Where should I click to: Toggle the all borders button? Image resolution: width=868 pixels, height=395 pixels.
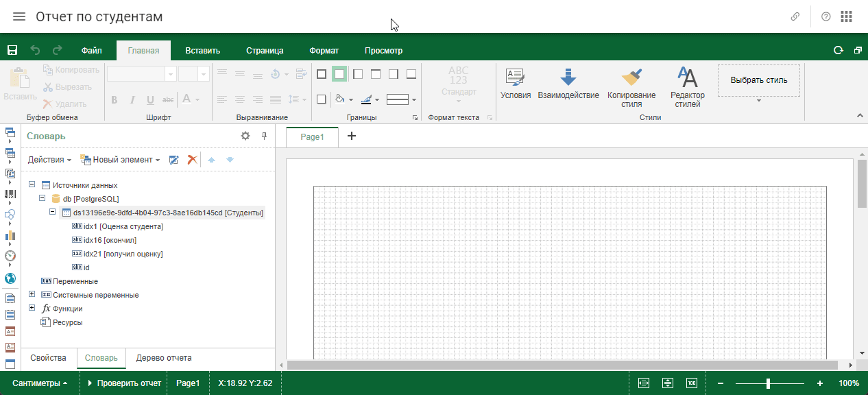point(322,73)
